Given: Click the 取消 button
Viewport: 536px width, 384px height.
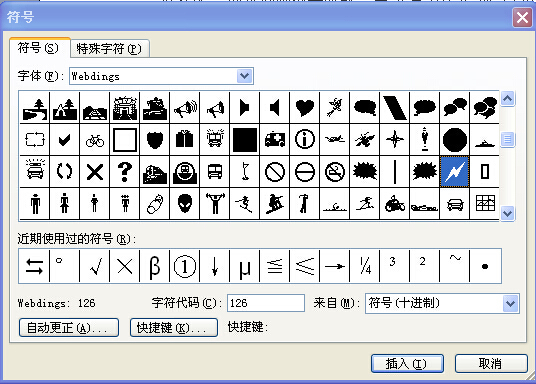Looking at the screenshot, I should click(x=491, y=363).
